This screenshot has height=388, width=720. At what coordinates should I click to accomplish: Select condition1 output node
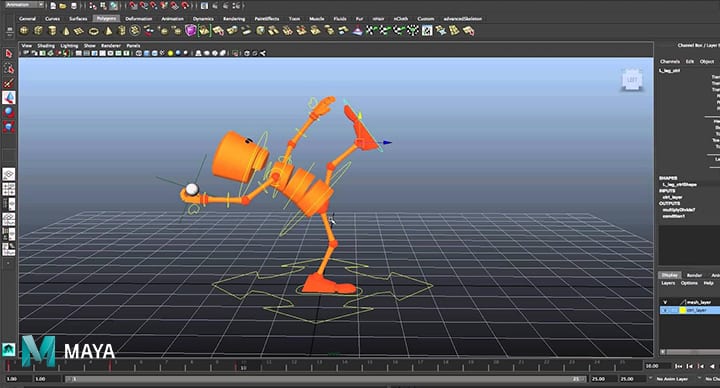point(674,216)
